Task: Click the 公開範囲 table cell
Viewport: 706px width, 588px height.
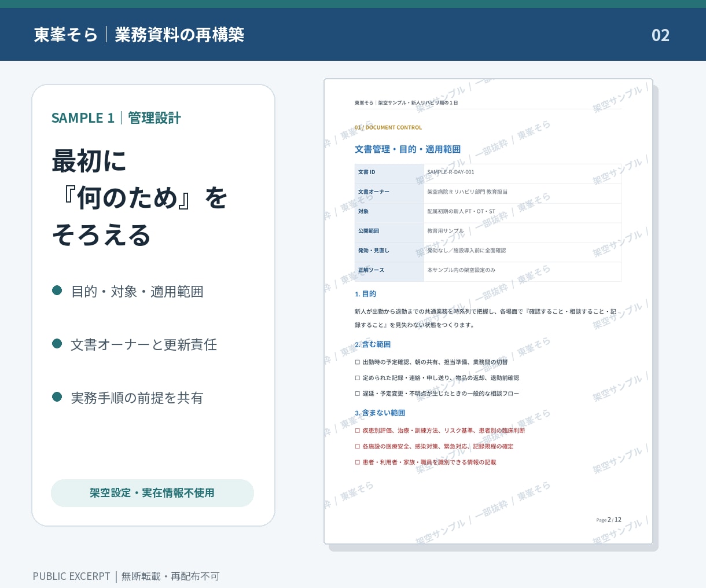Action: [389, 231]
